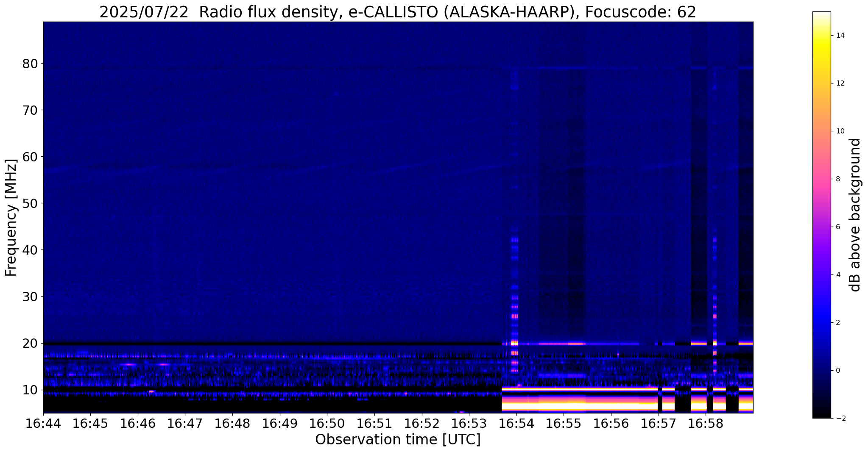Click the 16:55 time tick label
Screen dimensions: 868x452
point(564,424)
